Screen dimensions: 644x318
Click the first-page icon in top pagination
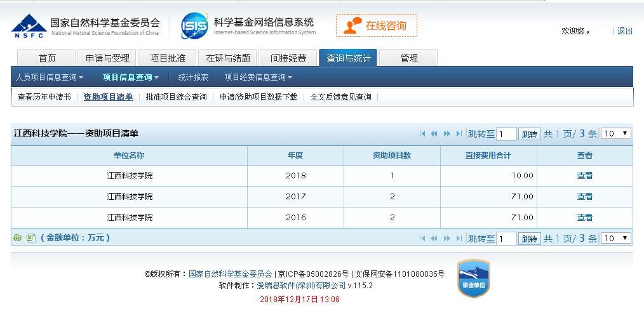coord(422,134)
